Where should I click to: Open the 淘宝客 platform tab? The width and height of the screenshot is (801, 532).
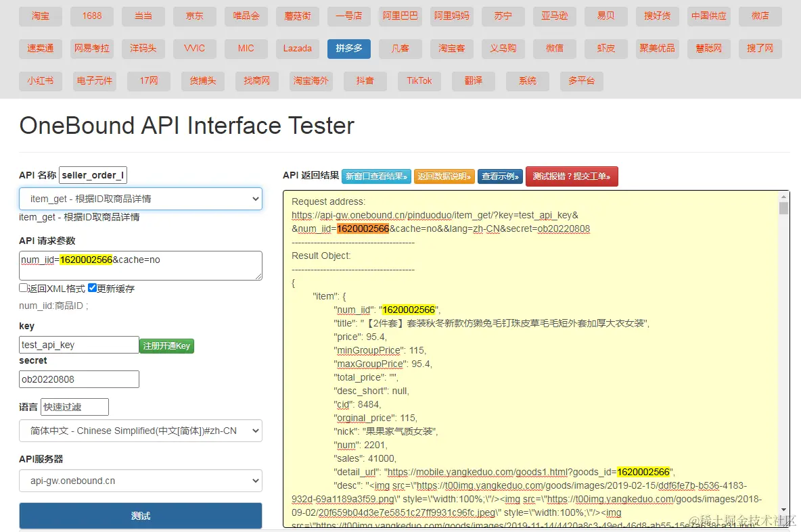452,49
